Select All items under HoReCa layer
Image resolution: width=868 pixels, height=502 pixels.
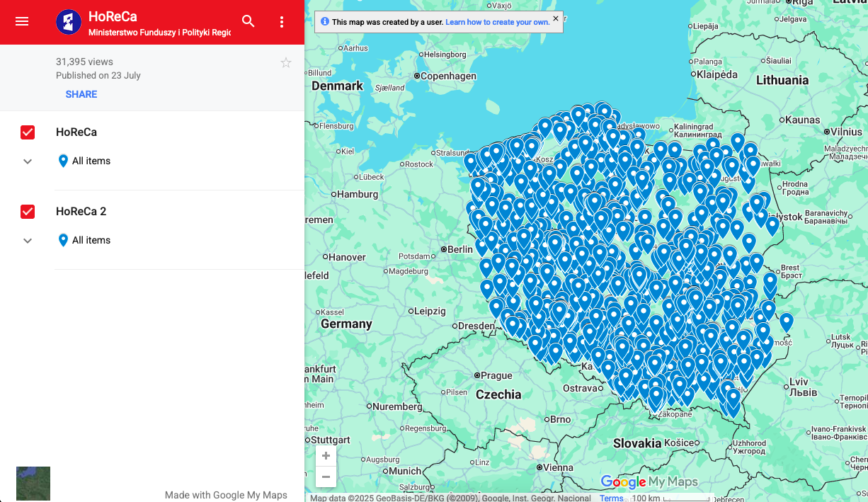(x=91, y=161)
